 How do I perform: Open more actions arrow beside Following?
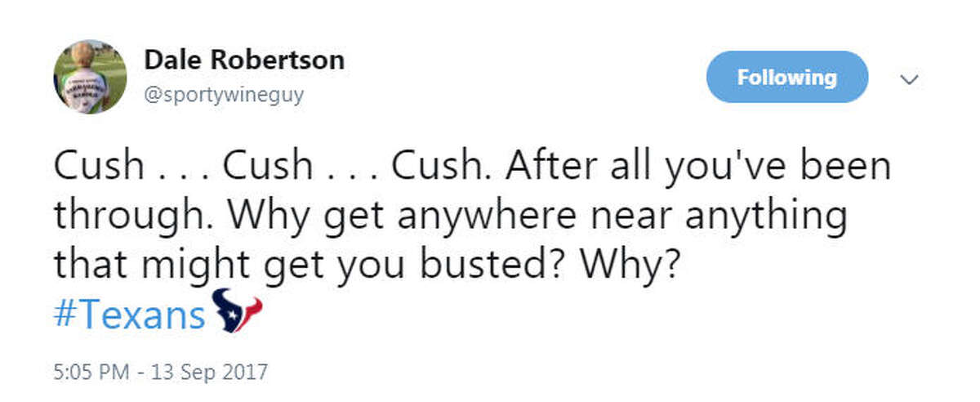coord(908,79)
